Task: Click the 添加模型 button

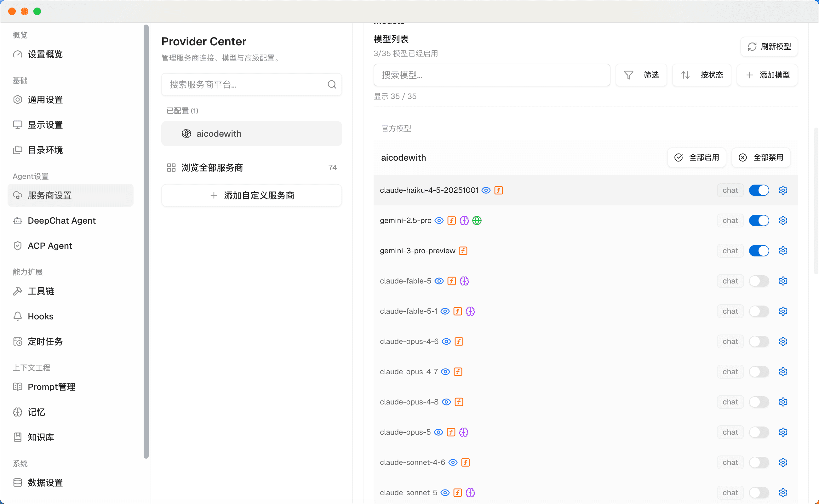Action: [767, 75]
